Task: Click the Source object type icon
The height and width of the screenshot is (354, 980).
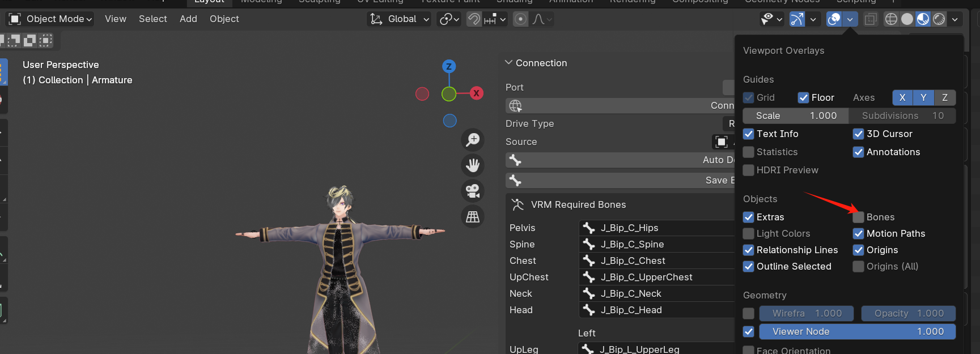Action: coord(721,142)
